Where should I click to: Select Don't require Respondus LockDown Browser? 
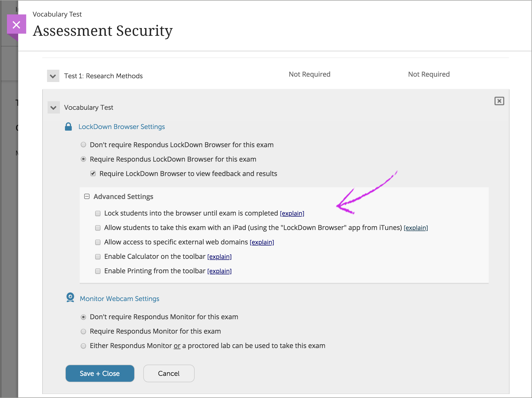[83, 145]
